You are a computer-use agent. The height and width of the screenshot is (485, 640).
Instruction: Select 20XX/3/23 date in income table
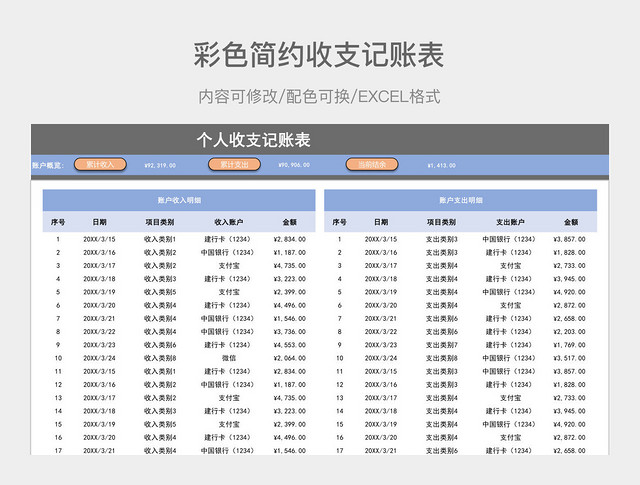click(x=99, y=345)
